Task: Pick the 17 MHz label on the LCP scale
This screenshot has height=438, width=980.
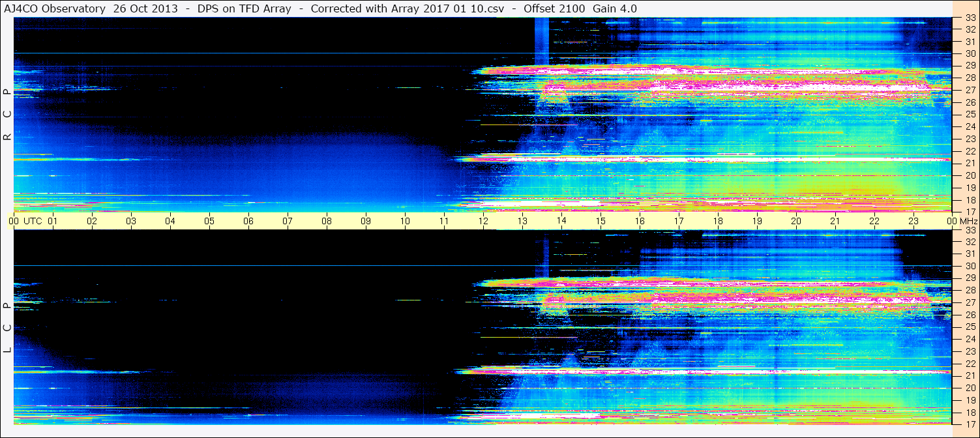Action: pos(970,424)
